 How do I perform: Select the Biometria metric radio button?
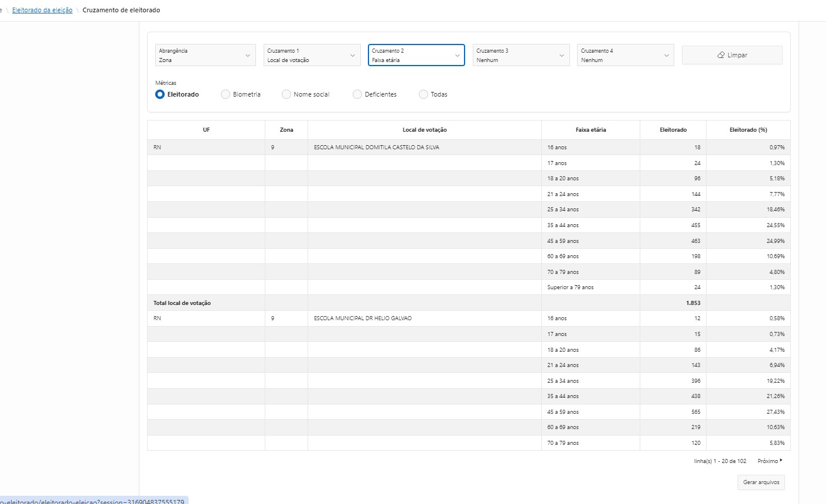point(226,94)
